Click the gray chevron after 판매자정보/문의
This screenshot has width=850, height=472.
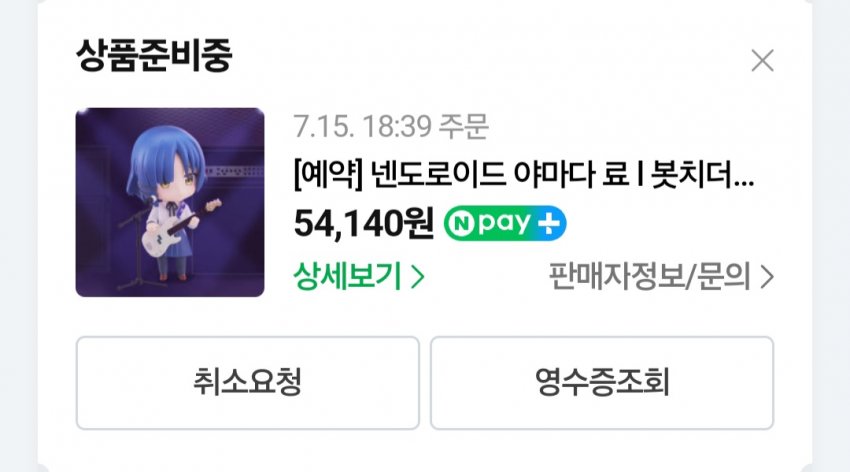[767, 277]
